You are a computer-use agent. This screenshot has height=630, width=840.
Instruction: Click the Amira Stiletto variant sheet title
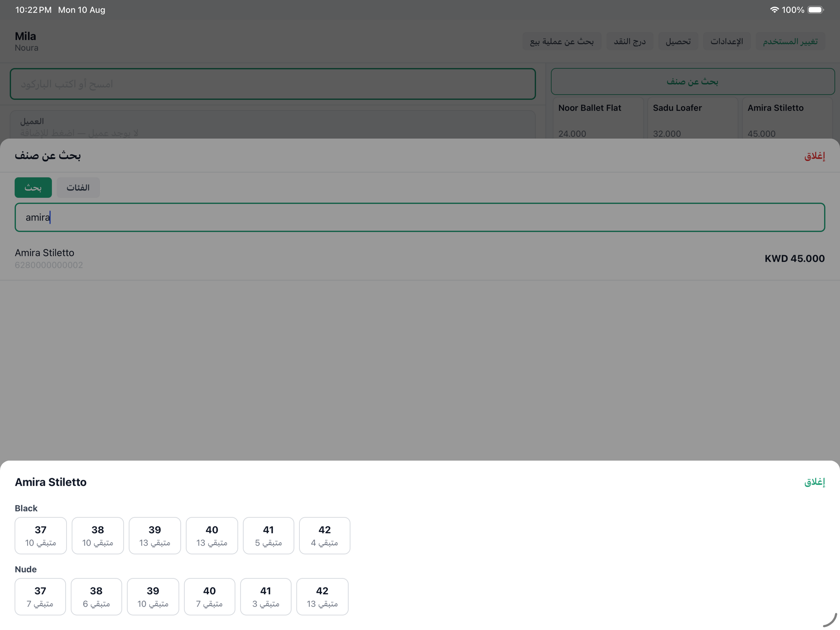(x=51, y=482)
